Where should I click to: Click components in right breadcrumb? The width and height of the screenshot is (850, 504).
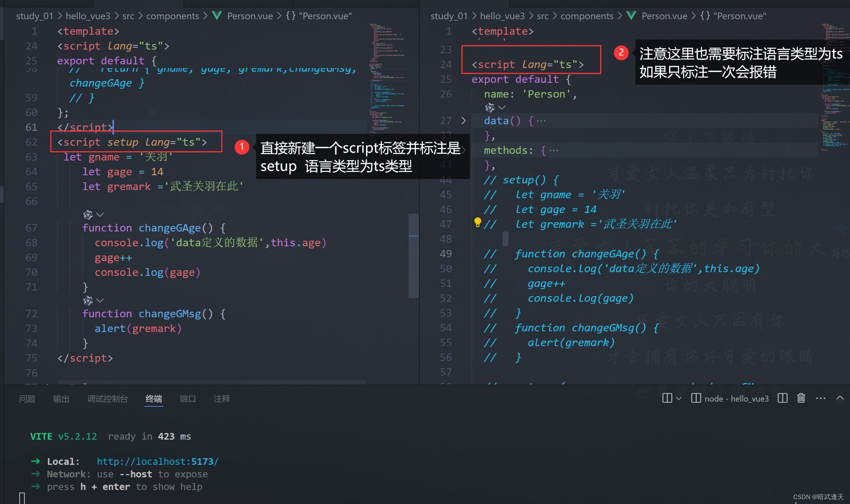587,16
